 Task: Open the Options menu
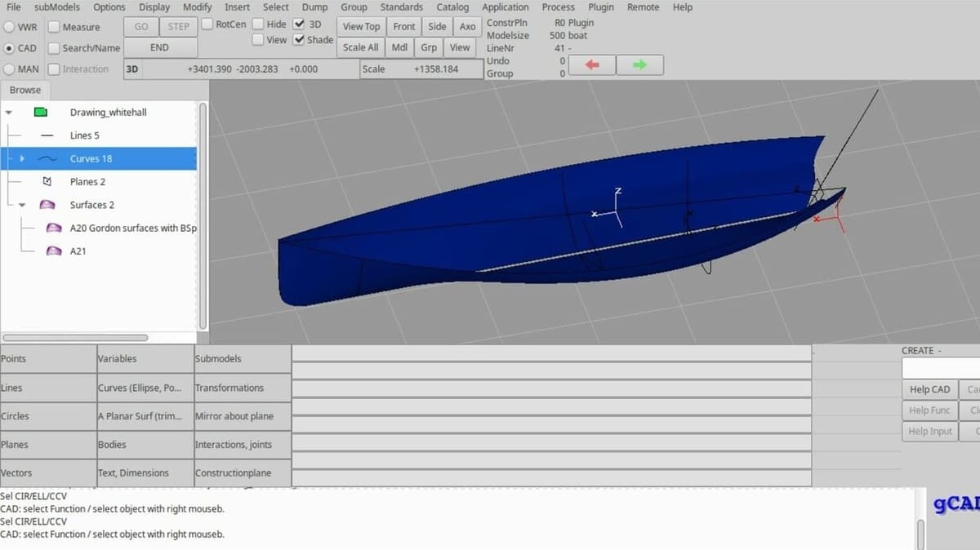(109, 7)
